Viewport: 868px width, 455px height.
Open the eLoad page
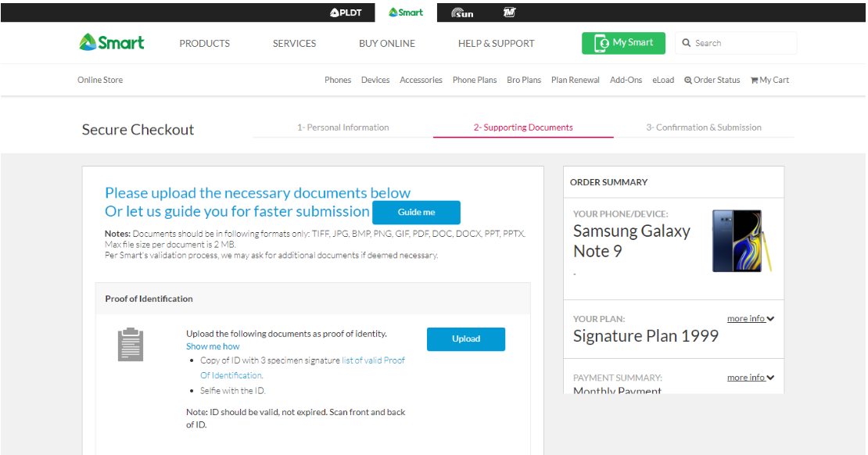663,80
